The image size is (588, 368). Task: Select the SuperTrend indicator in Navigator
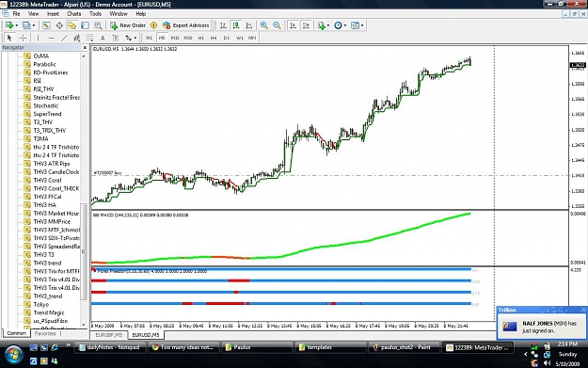(x=47, y=114)
